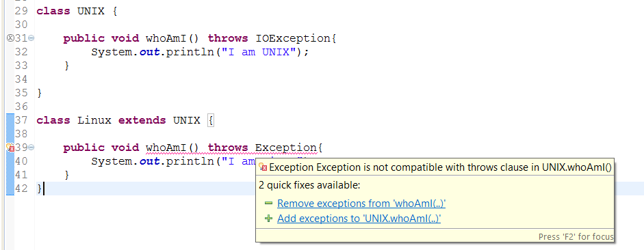Click the tooltip message 'Exception Exception is not compatible'
Image resolution: width=644 pixels, height=250 pixels.
point(440,167)
